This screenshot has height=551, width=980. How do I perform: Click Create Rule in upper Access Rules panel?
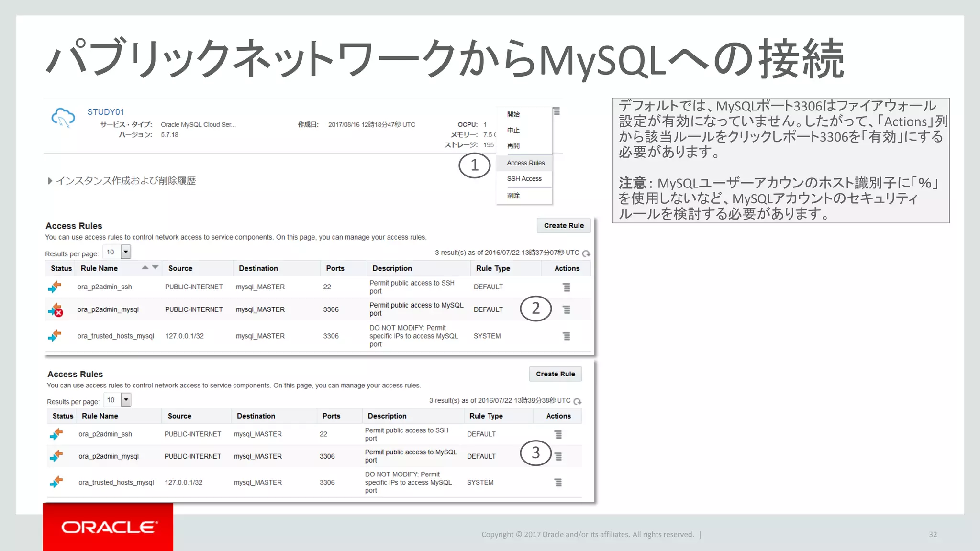(564, 225)
